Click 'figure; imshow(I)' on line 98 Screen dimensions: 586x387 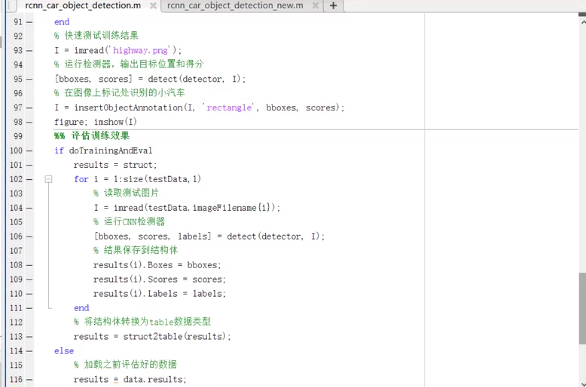click(x=96, y=122)
